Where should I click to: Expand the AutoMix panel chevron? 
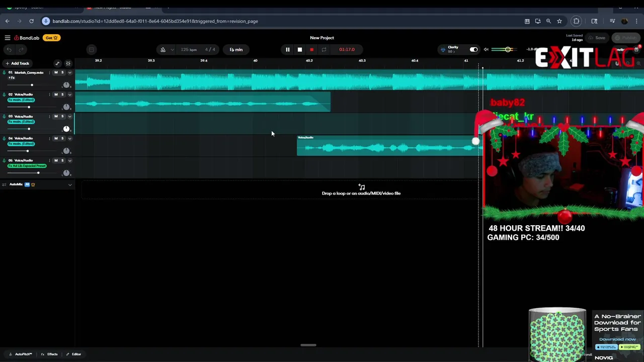click(70, 185)
